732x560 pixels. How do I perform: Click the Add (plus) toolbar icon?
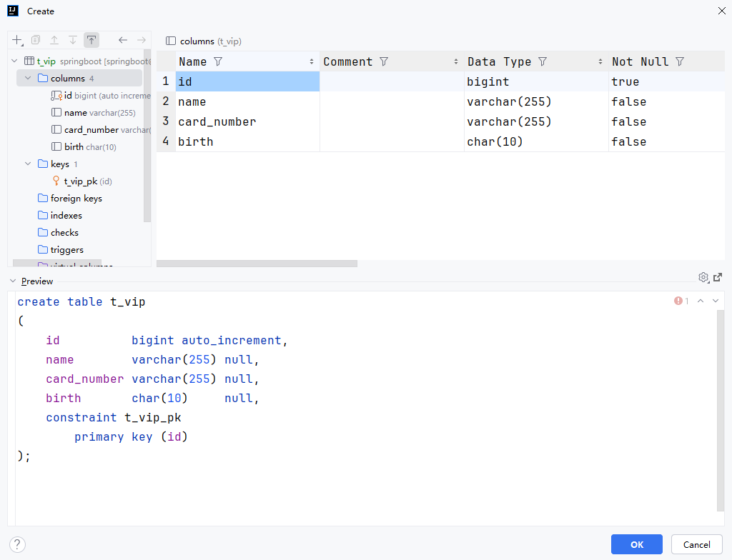[x=17, y=41]
